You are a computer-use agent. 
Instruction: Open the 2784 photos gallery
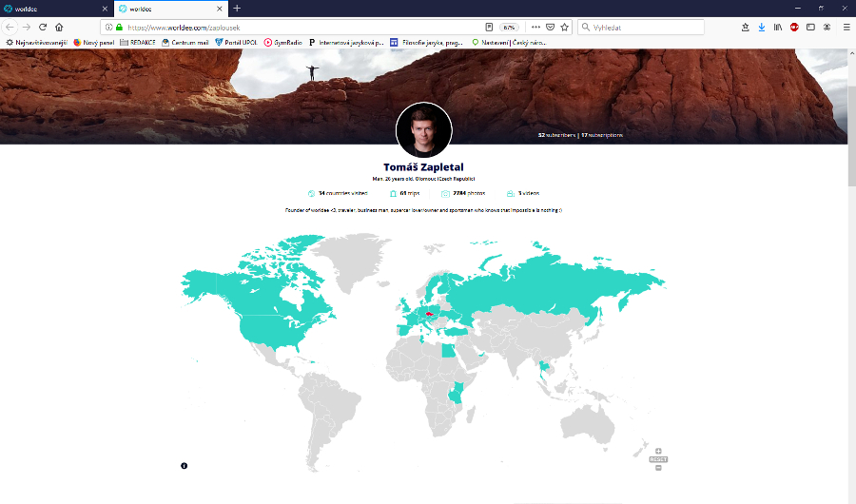coord(463,193)
